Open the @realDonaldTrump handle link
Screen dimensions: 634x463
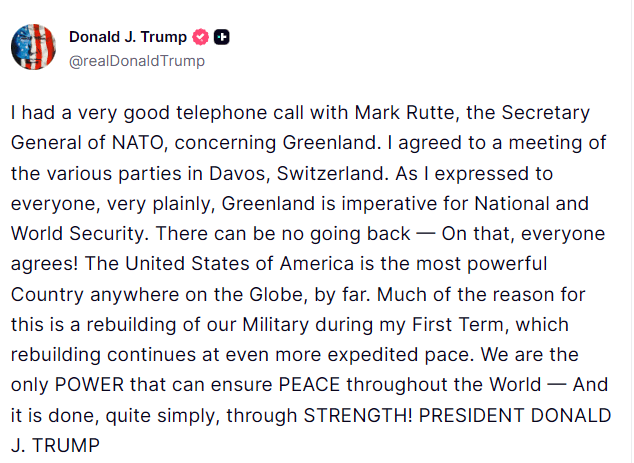click(x=136, y=61)
